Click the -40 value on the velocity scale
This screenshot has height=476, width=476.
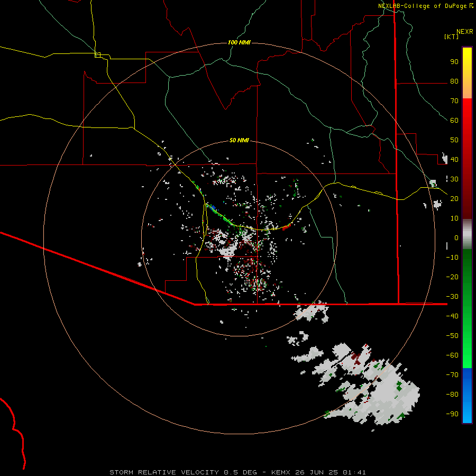pos(452,316)
